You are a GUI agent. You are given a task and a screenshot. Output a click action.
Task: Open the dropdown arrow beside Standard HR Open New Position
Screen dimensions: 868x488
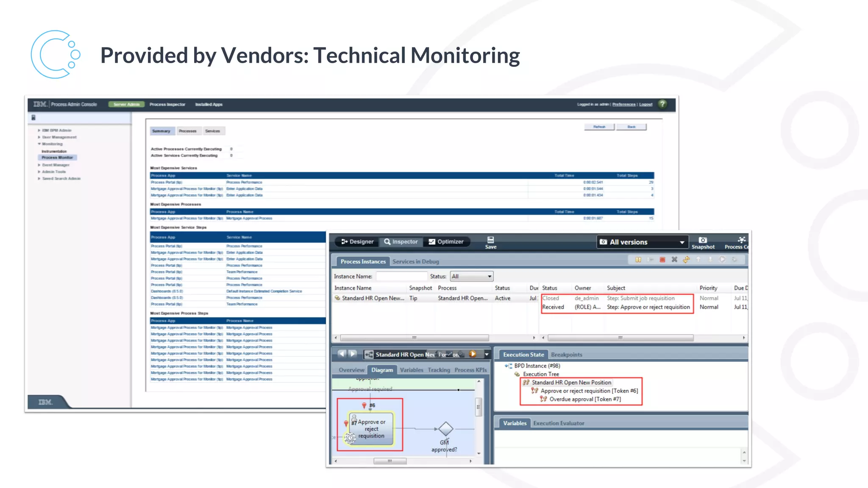pos(487,354)
